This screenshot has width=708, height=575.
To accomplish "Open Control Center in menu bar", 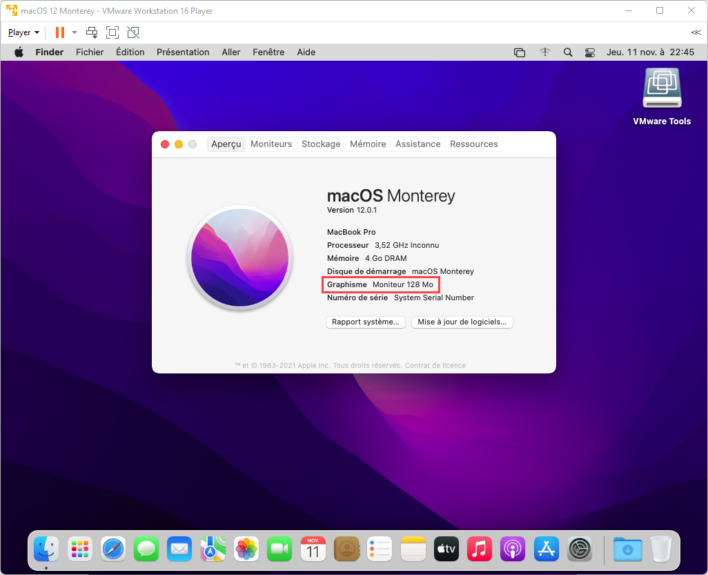I will [x=590, y=52].
